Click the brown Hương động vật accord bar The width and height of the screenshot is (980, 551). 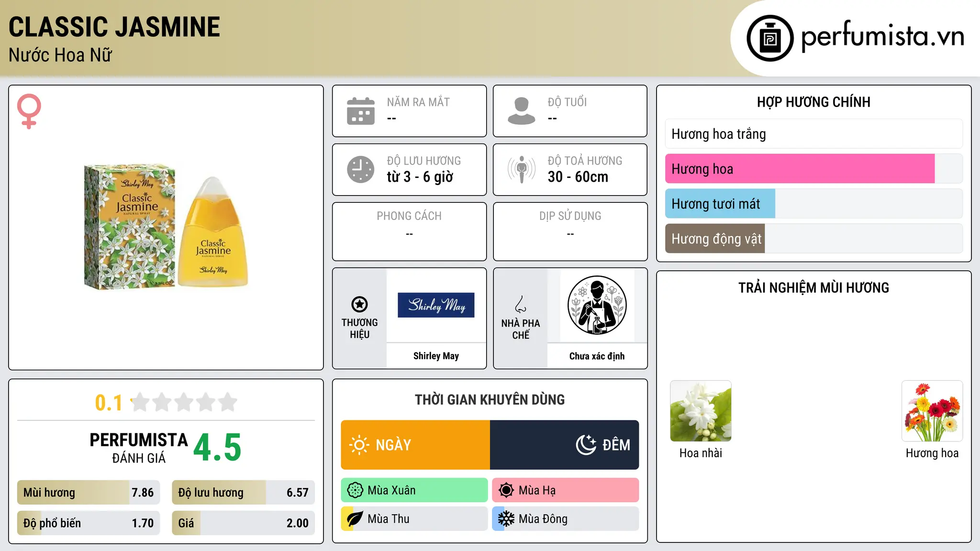(x=814, y=239)
